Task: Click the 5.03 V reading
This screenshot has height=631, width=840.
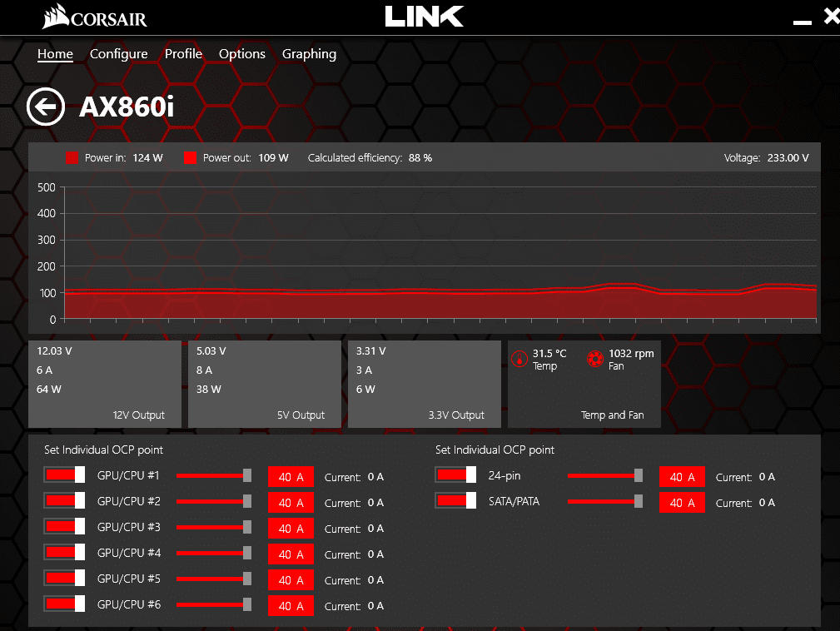Action: [x=211, y=350]
